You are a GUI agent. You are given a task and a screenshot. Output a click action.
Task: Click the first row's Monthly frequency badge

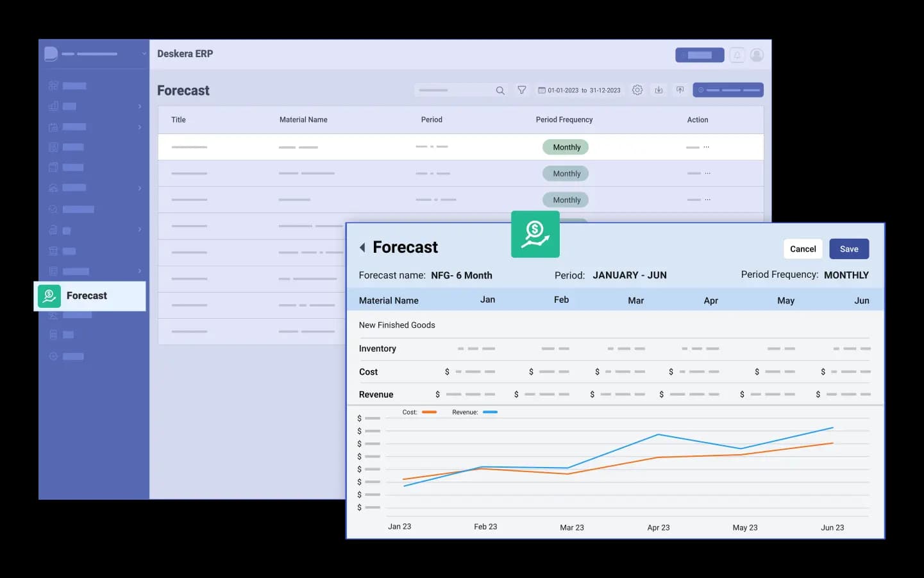tap(566, 148)
